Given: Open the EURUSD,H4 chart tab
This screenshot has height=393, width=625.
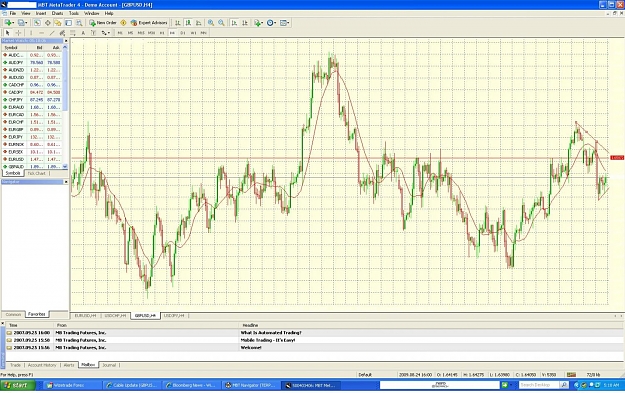Looking at the screenshot, I should coord(86,316).
